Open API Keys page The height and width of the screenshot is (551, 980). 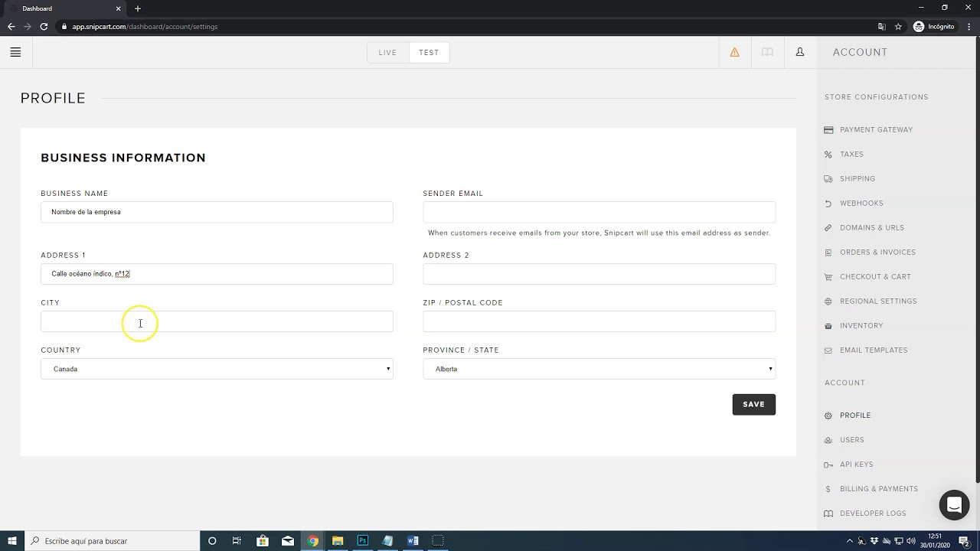(856, 465)
